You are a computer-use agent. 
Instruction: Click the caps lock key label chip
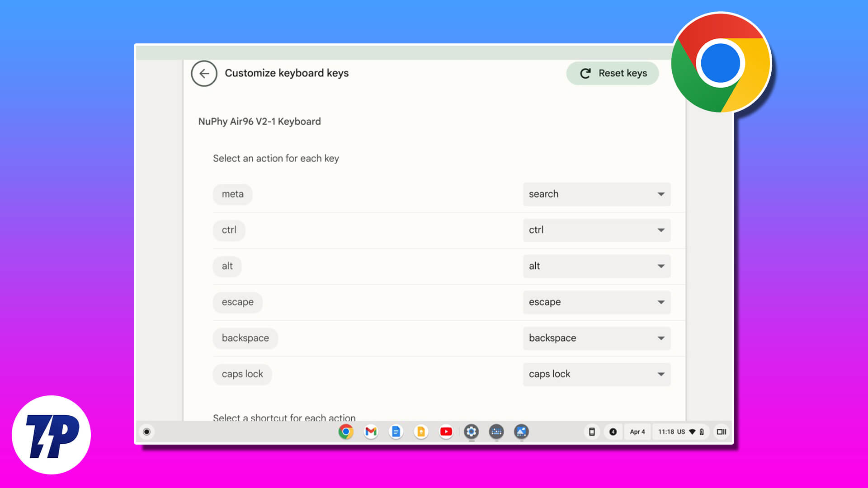click(242, 374)
